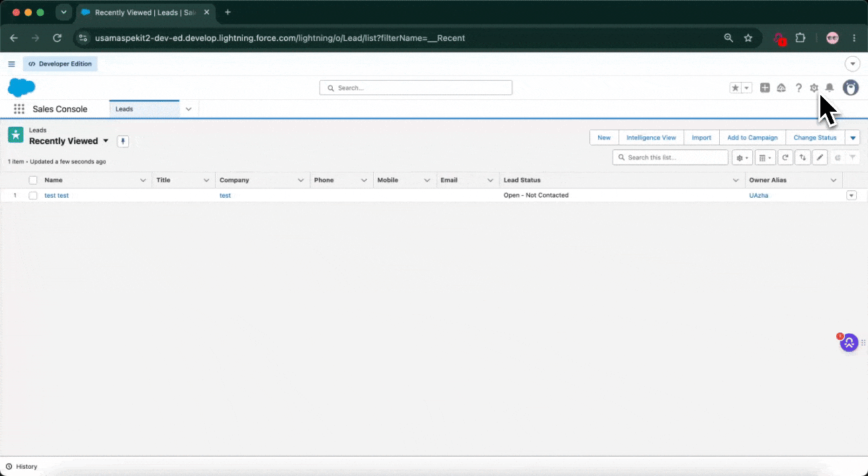Click the Developer Edition badge
868x476 pixels.
[60, 64]
